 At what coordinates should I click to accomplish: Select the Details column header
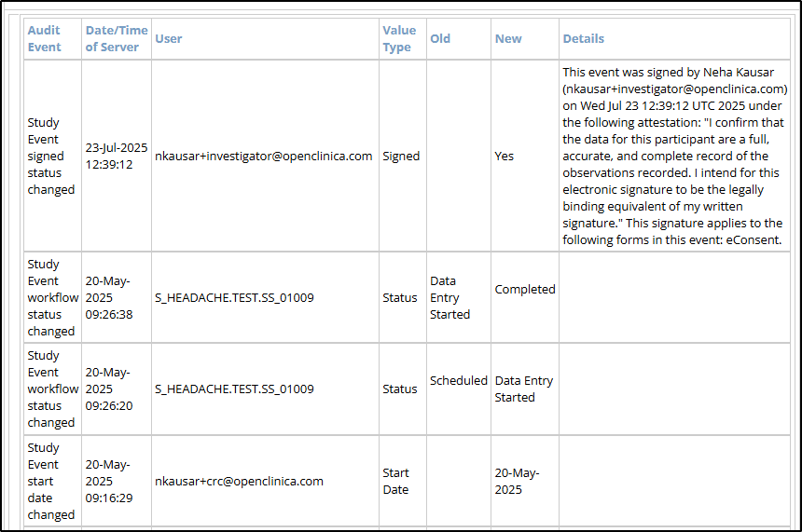click(583, 39)
